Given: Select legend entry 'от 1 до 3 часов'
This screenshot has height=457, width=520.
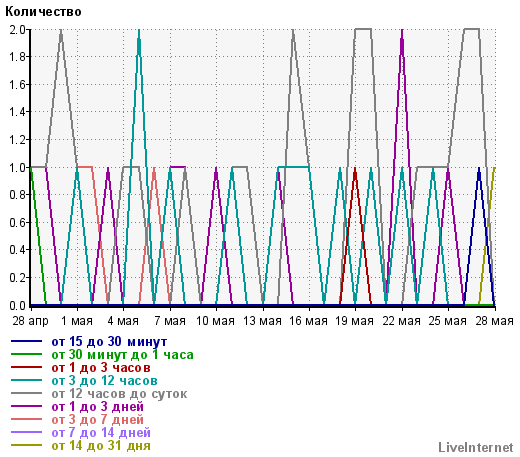Looking at the screenshot, I should click(x=101, y=368).
